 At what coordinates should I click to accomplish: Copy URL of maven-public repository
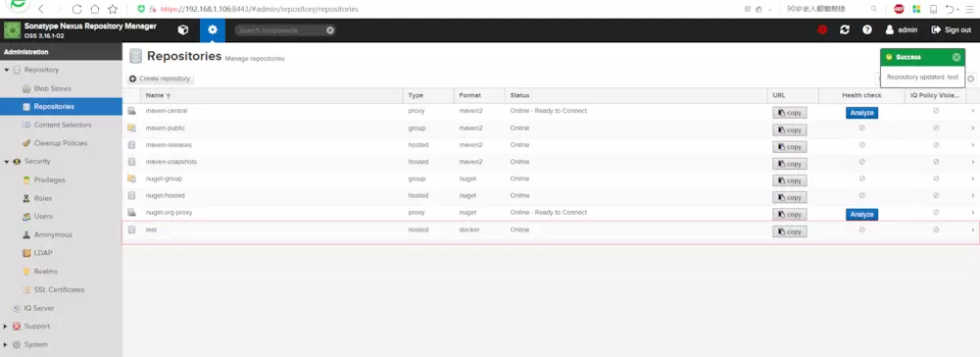789,130
